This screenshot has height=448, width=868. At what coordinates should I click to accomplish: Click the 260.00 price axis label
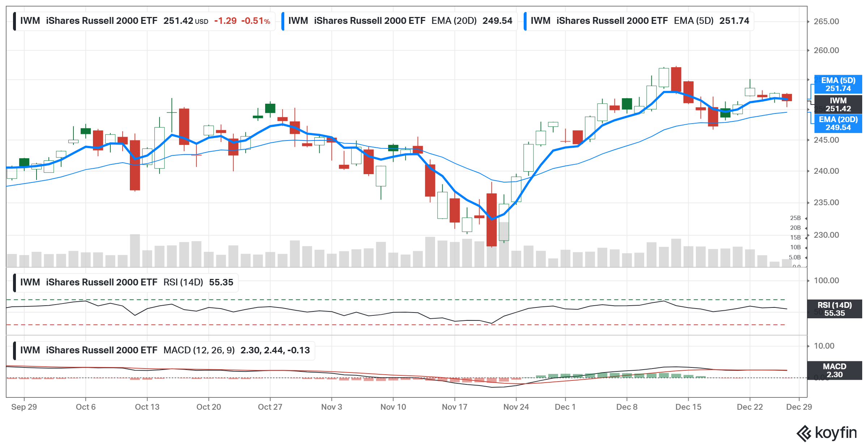click(x=826, y=51)
